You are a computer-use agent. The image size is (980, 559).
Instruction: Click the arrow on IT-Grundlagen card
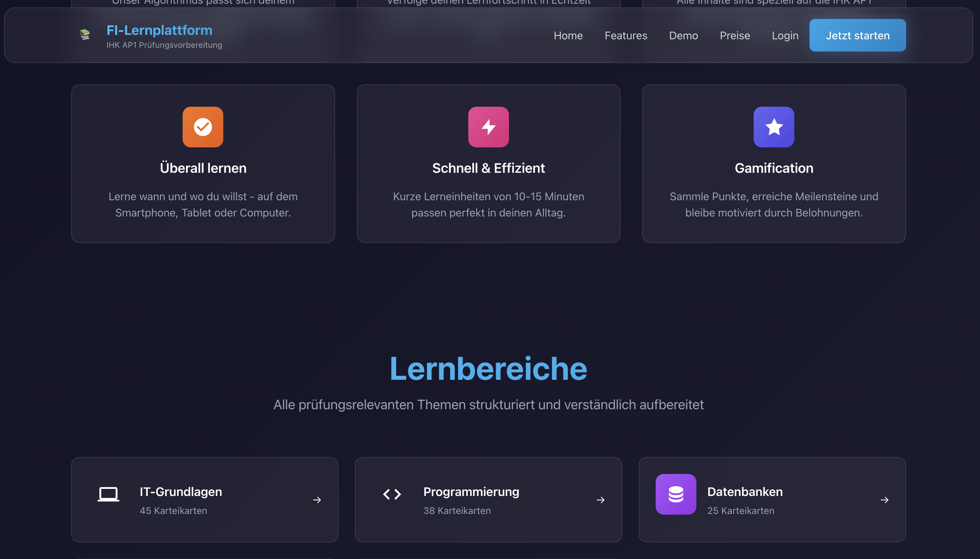click(x=317, y=500)
